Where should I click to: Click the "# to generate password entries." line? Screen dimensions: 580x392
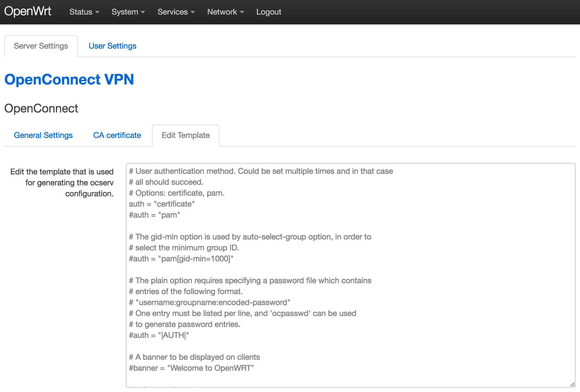(x=185, y=324)
